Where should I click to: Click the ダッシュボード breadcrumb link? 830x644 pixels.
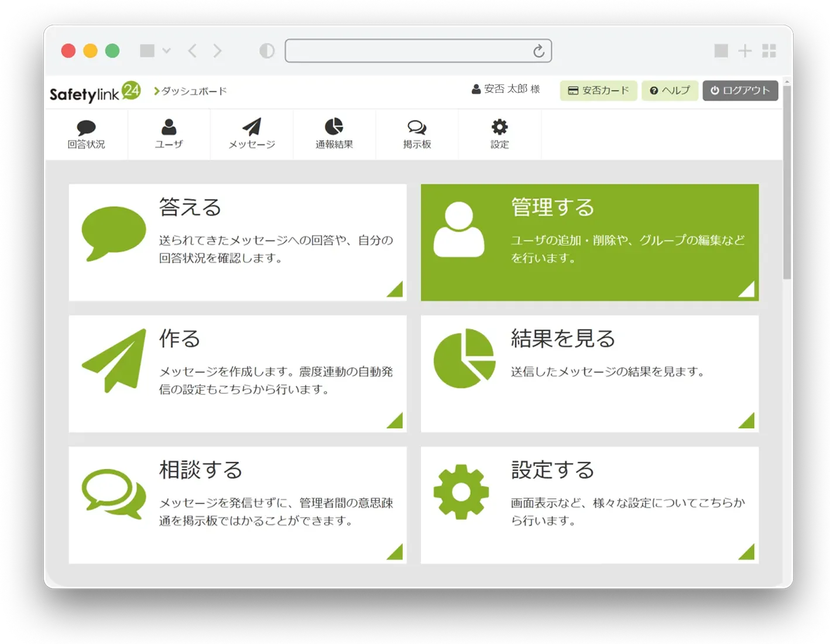(194, 91)
